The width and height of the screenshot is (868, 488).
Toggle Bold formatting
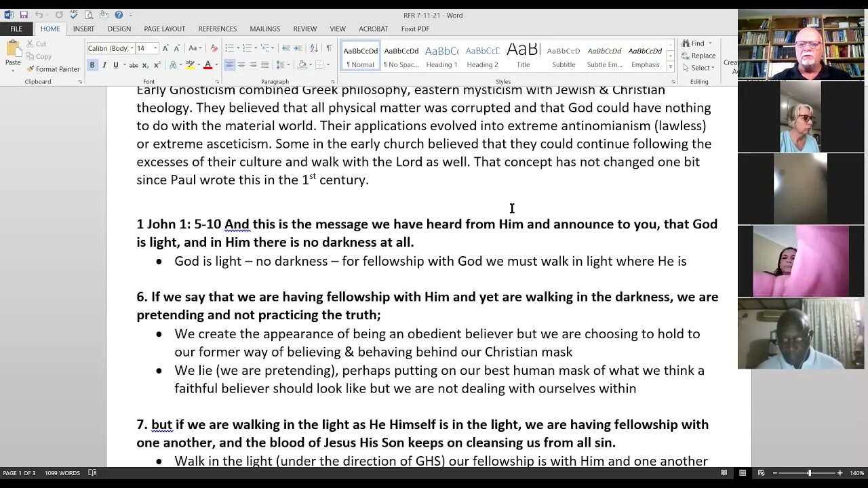(92, 65)
